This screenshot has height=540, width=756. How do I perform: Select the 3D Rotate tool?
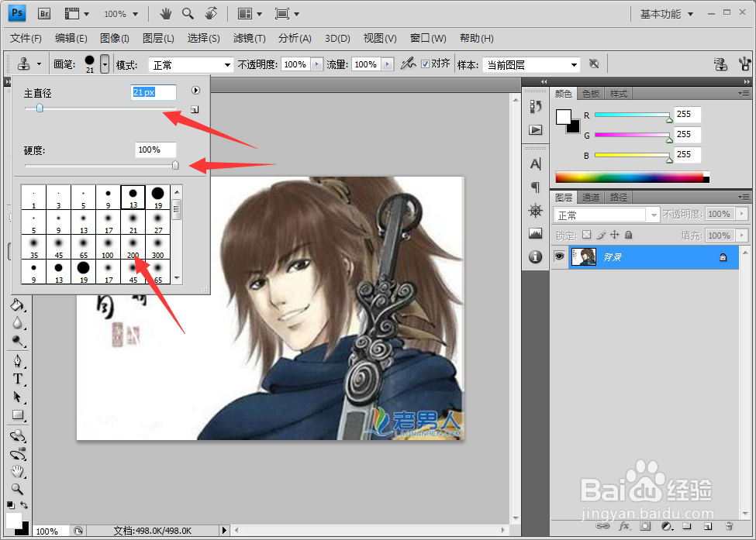click(18, 435)
